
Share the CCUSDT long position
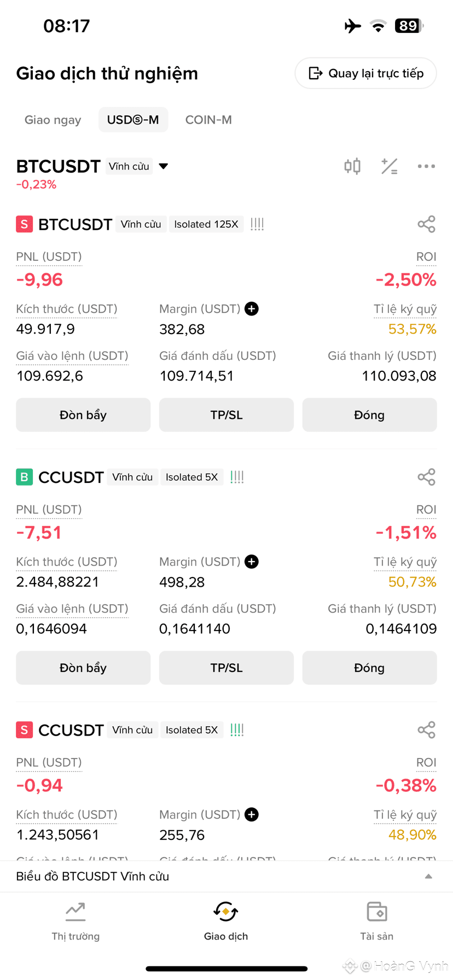click(426, 477)
